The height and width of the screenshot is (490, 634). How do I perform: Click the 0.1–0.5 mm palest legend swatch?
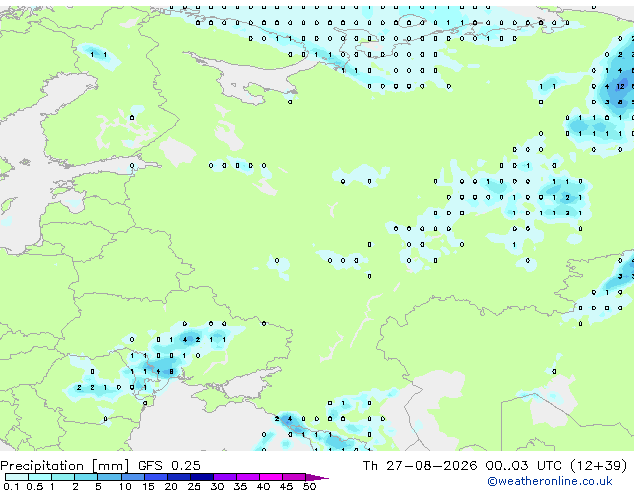coord(17,477)
